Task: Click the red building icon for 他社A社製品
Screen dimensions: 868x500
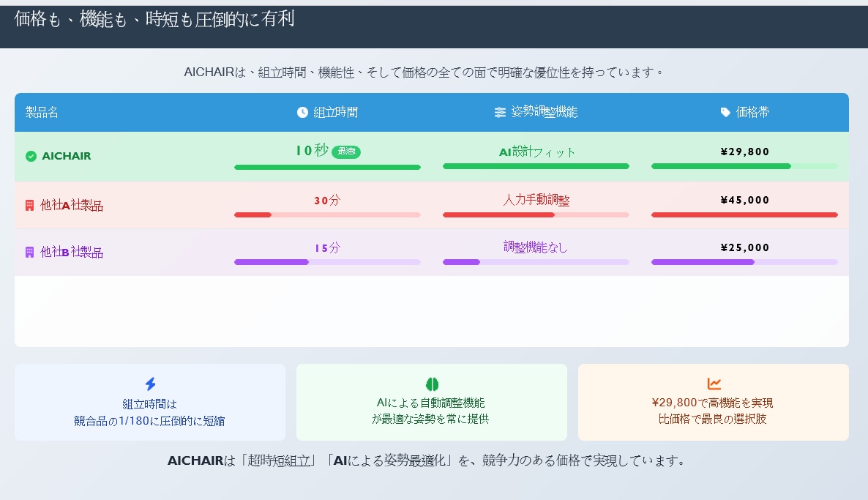Action: pyautogui.click(x=30, y=206)
